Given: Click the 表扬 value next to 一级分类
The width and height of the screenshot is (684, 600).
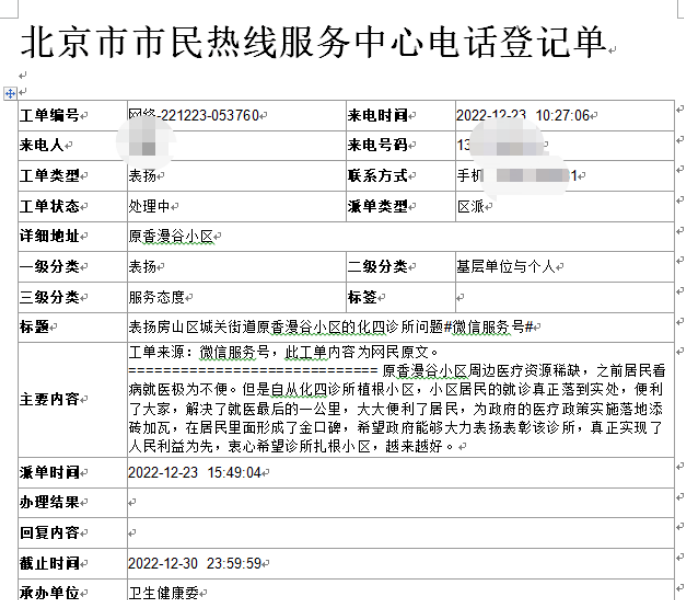Looking at the screenshot, I should coord(141,267).
